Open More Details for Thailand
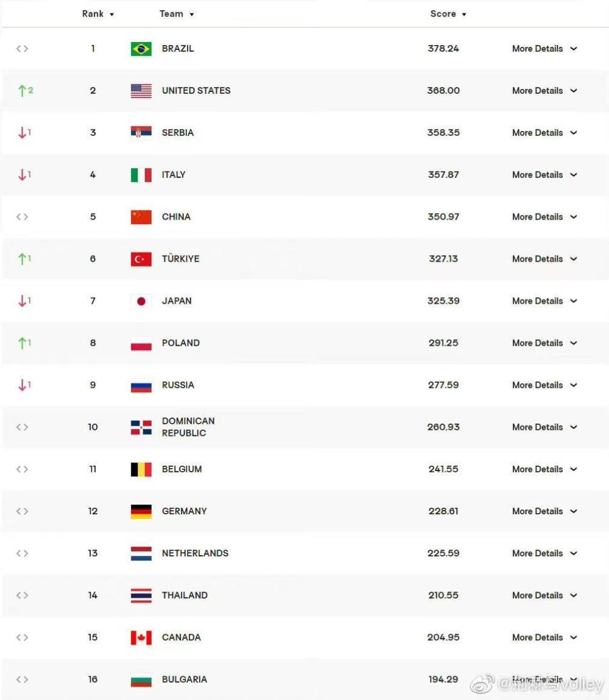This screenshot has width=609, height=700. click(x=544, y=595)
